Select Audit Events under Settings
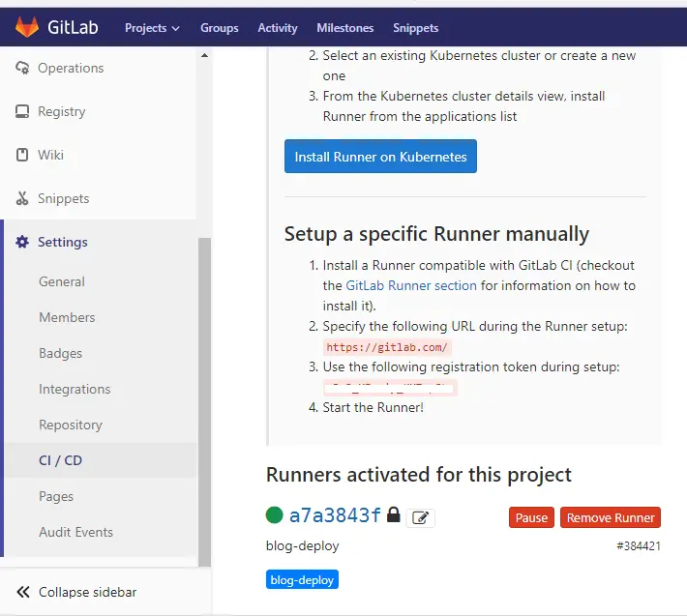 point(75,532)
